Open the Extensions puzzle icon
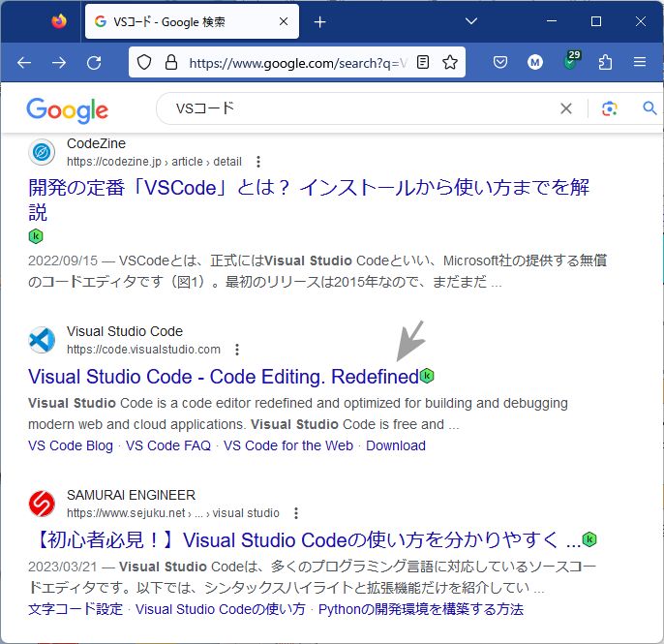The width and height of the screenshot is (664, 644). pos(605,62)
